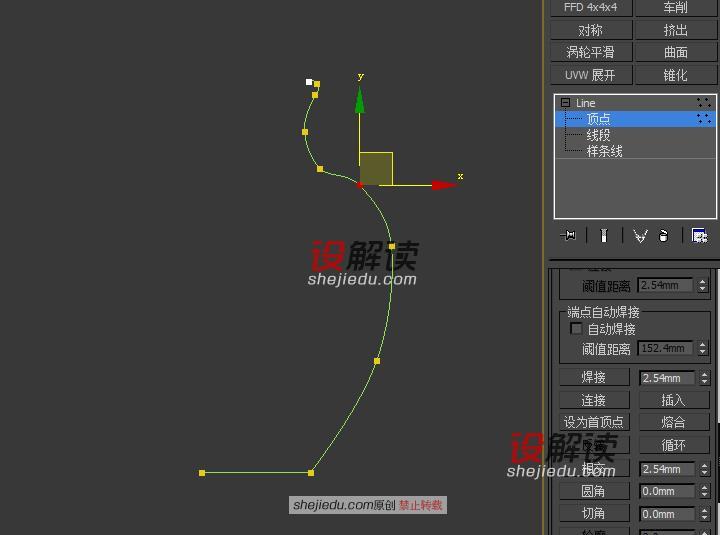
Task: Click the spinner beside 焊接 2.54mm field
Action: point(704,378)
